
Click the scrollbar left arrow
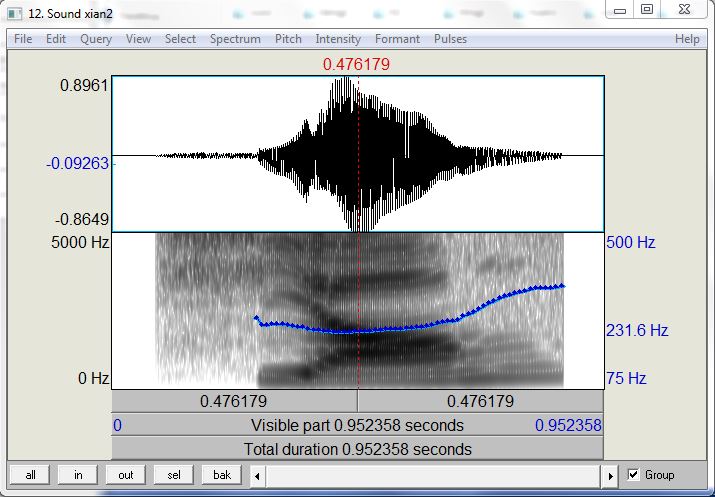(x=258, y=476)
